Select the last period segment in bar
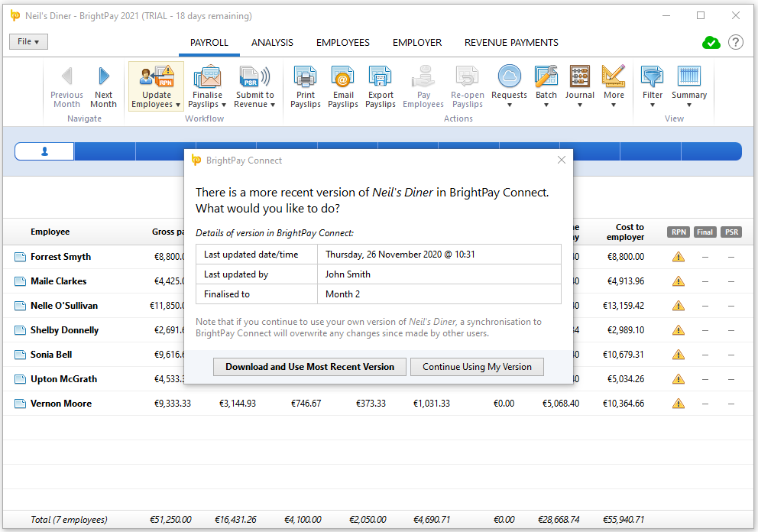 (711, 151)
